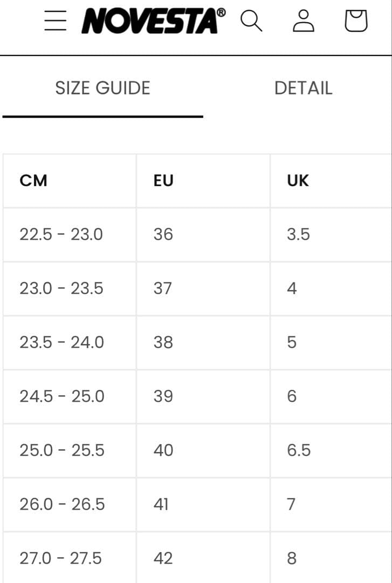Click the UK size 6.5 cell
This screenshot has height=583, width=392.
(x=299, y=450)
